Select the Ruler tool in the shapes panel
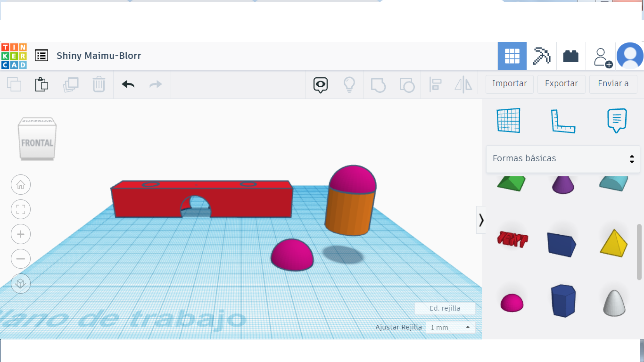 563,121
